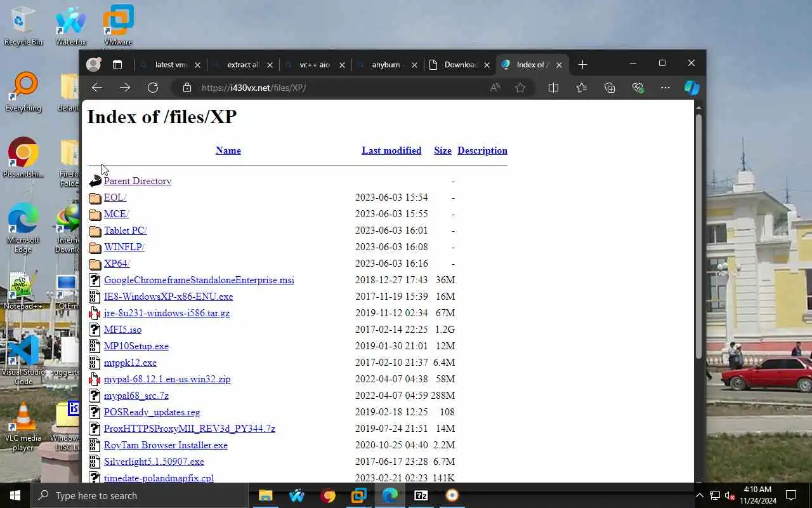Open a new tab with plus button
This screenshot has width=812, height=508.
[x=582, y=65]
